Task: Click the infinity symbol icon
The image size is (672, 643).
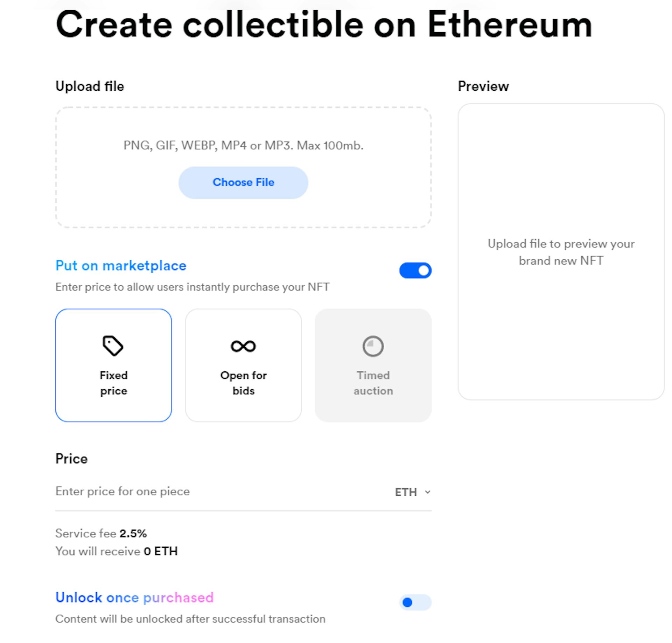Action: pos(243,346)
